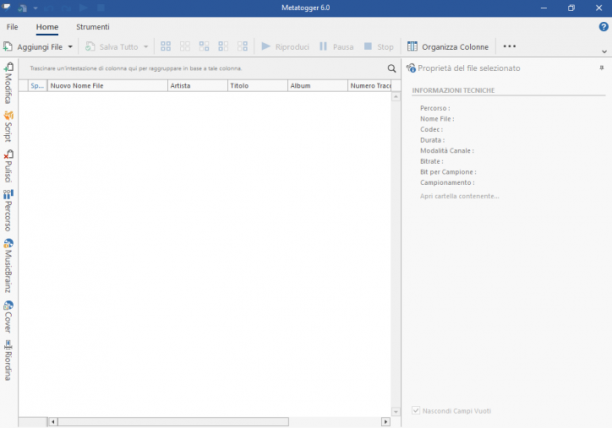Screen dimensions: 612x428
Task: Switch to the Home tab
Action: pos(47,27)
